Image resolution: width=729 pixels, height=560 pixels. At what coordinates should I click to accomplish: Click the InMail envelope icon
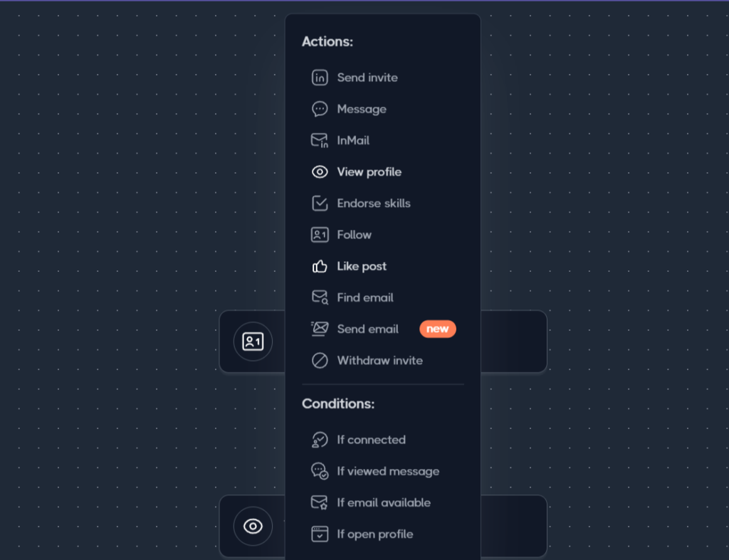pos(320,140)
